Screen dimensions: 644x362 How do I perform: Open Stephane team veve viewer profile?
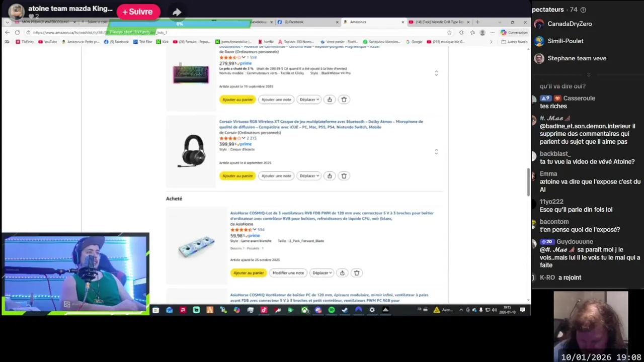pos(570,58)
